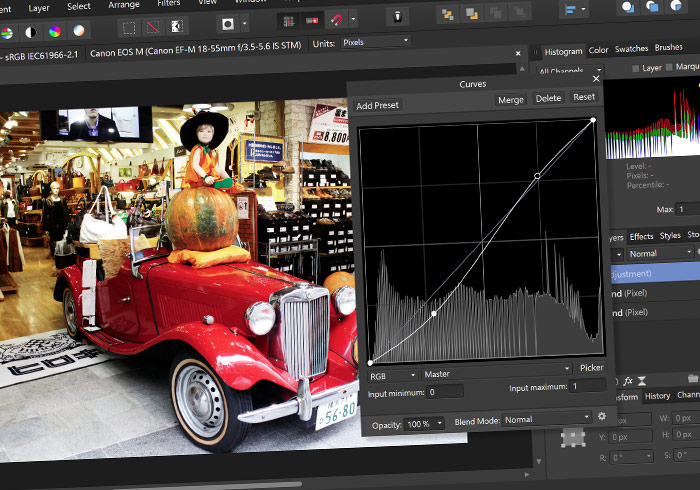This screenshot has width=700, height=490.
Task: Select all with dashed marquee icon
Action: click(x=129, y=28)
